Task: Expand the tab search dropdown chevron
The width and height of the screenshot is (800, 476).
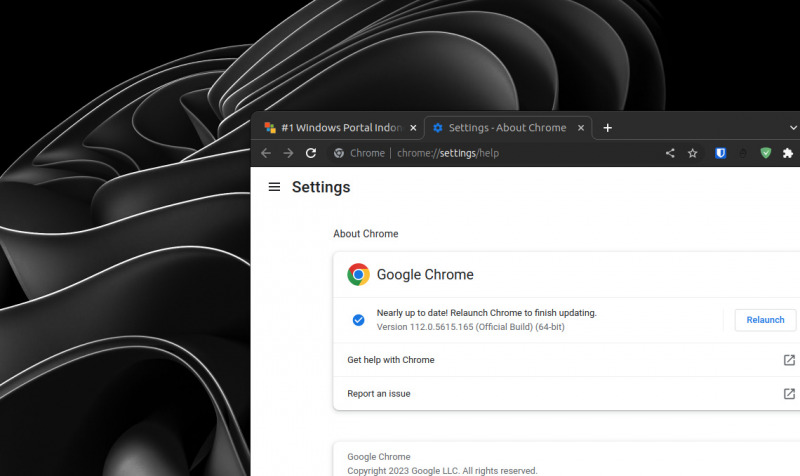Action: tap(793, 128)
